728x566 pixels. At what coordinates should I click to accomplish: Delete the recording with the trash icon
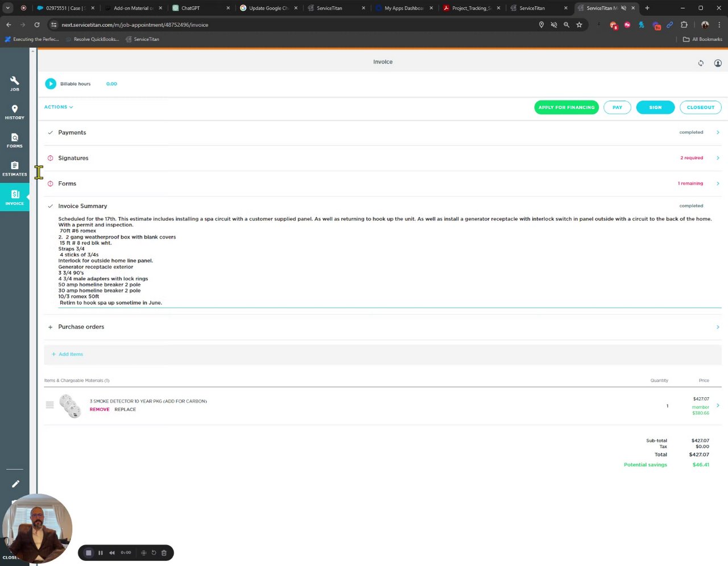[164, 552]
